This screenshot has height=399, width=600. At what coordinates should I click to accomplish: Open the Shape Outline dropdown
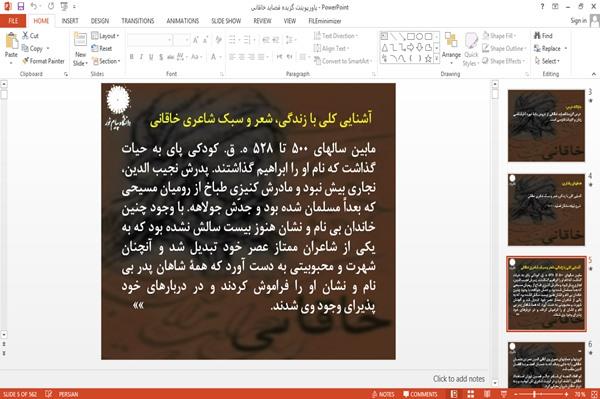pos(504,49)
